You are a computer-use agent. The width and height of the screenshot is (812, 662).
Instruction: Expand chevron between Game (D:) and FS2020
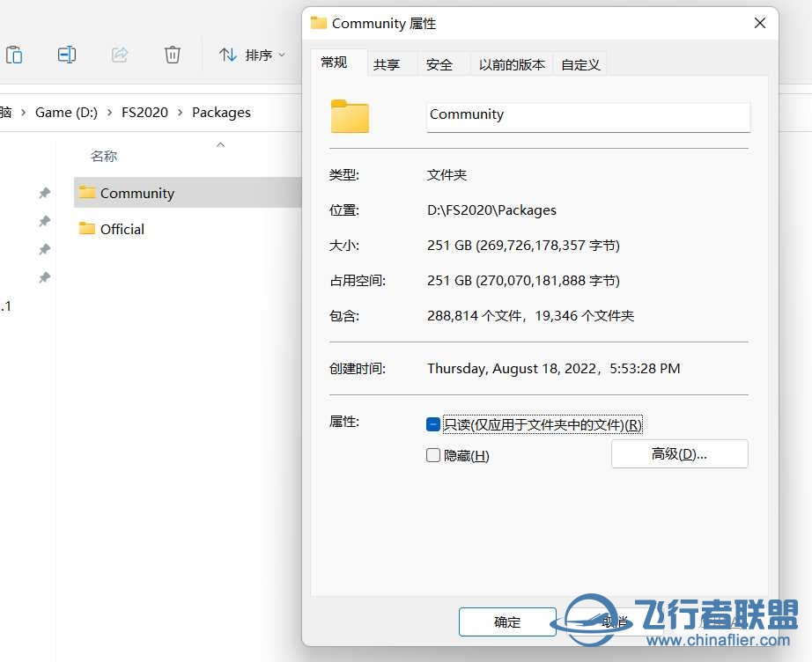coord(110,113)
